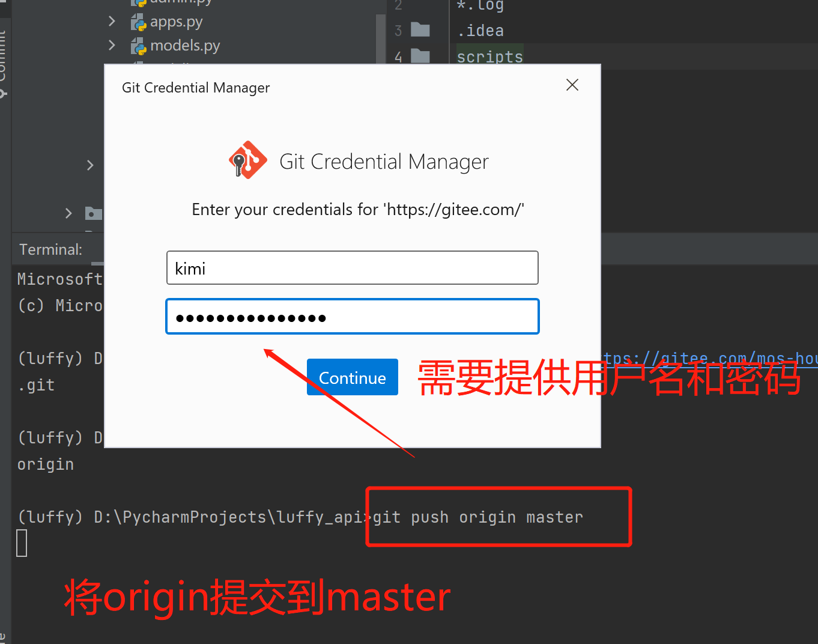This screenshot has height=644, width=818.
Task: Open the Terminal tool window tab
Action: 50,249
